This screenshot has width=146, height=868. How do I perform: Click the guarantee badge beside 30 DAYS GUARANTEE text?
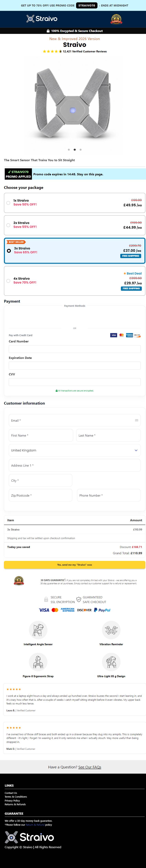(19, 580)
